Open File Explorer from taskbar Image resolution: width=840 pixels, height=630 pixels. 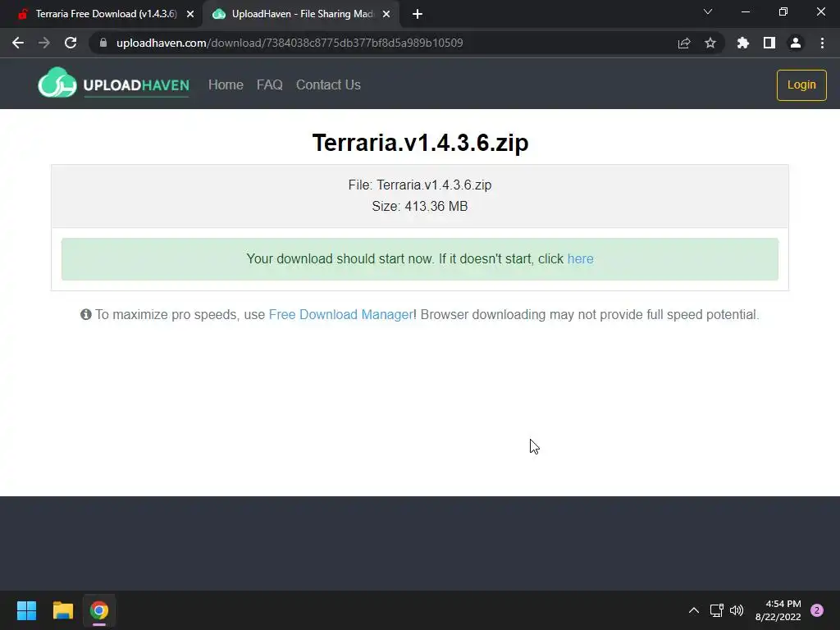(62, 610)
